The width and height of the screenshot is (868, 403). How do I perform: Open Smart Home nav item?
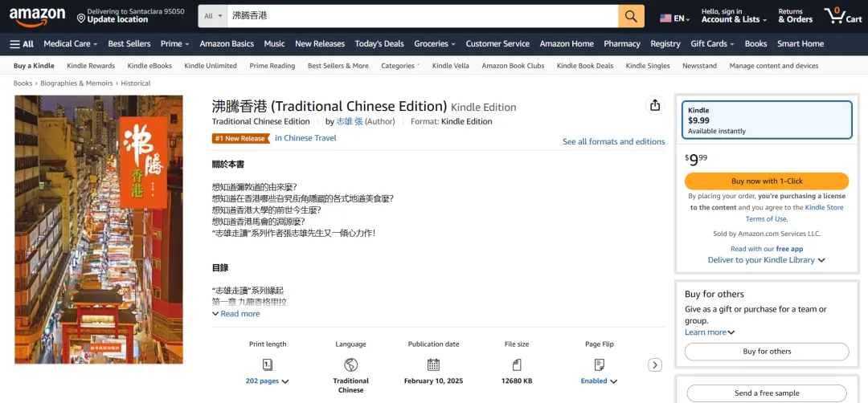click(x=800, y=43)
